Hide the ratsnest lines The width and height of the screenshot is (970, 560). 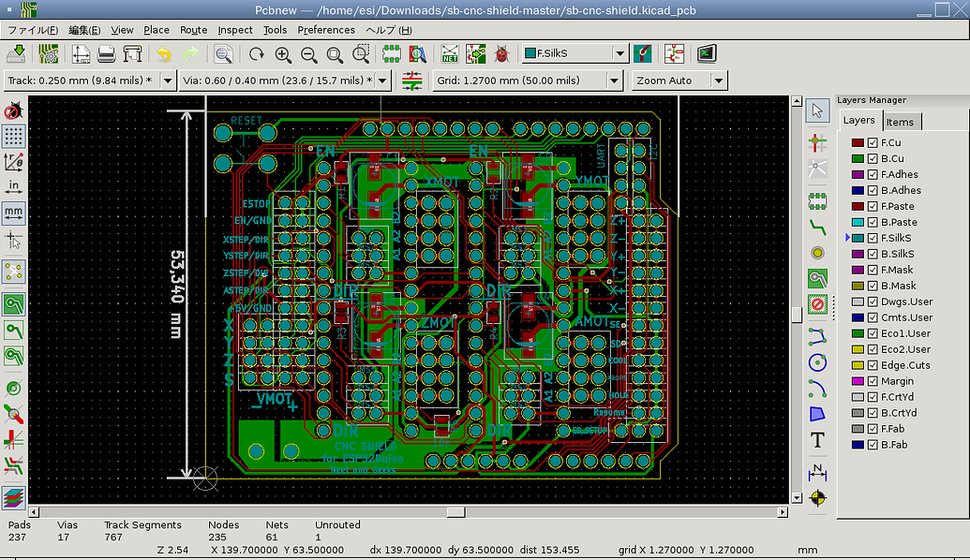coord(12,271)
